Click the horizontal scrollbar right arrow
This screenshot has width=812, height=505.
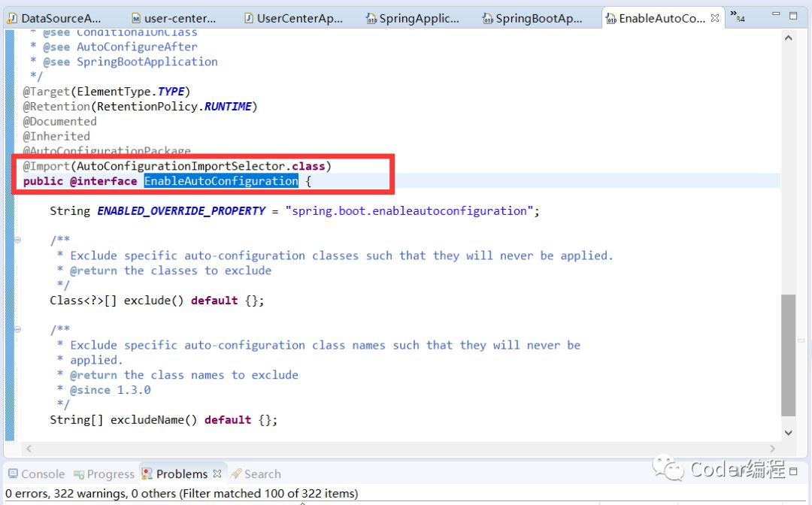[x=773, y=449]
